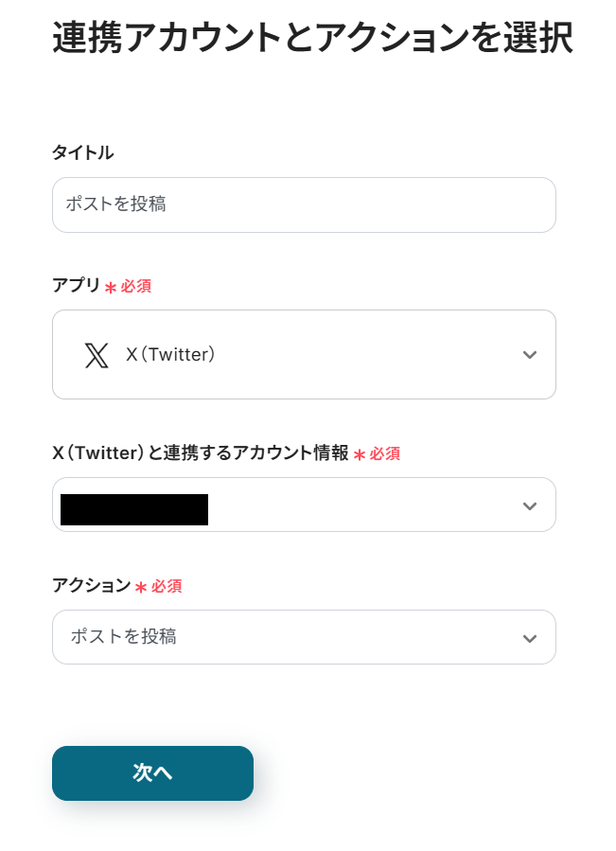
Task: Expand the account info dropdown chevron
Action: (530, 505)
